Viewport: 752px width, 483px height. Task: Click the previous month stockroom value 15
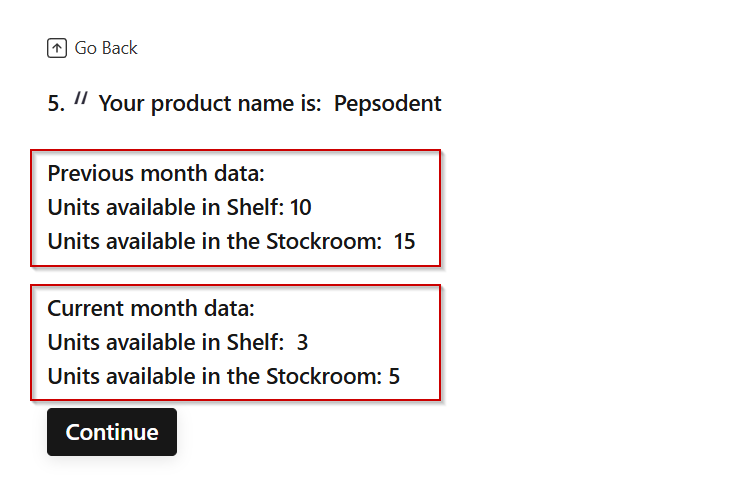point(404,241)
